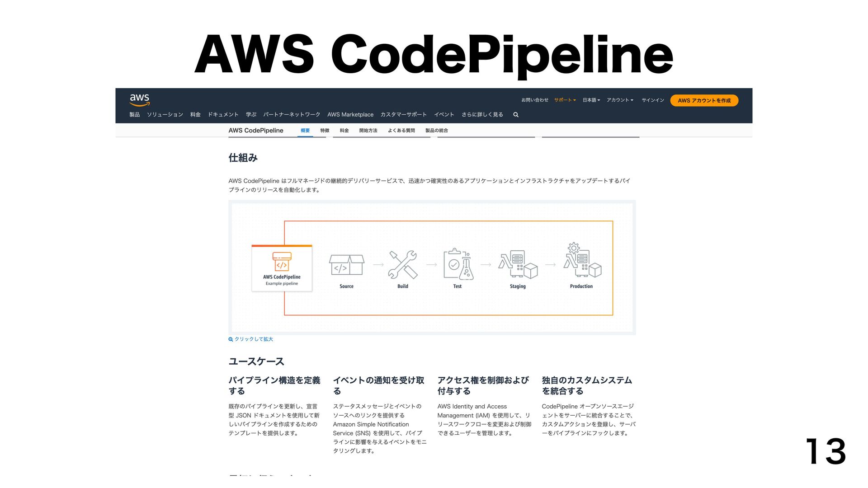
Task: Click the AWS CodePipeline product title link
Action: tap(256, 131)
